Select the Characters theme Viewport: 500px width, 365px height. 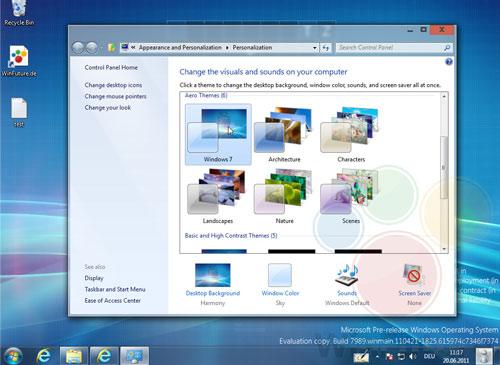(351, 134)
